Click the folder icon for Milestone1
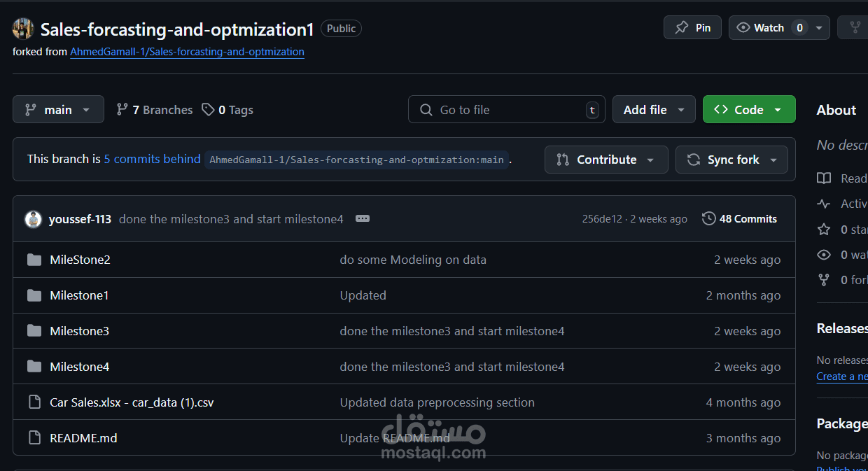Viewport: 868px width, 471px height. pos(34,295)
